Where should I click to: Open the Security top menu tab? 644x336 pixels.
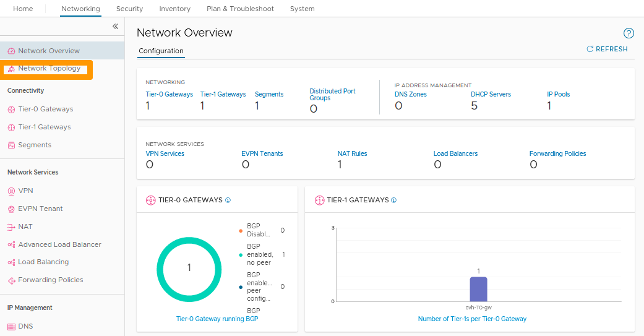tap(129, 9)
